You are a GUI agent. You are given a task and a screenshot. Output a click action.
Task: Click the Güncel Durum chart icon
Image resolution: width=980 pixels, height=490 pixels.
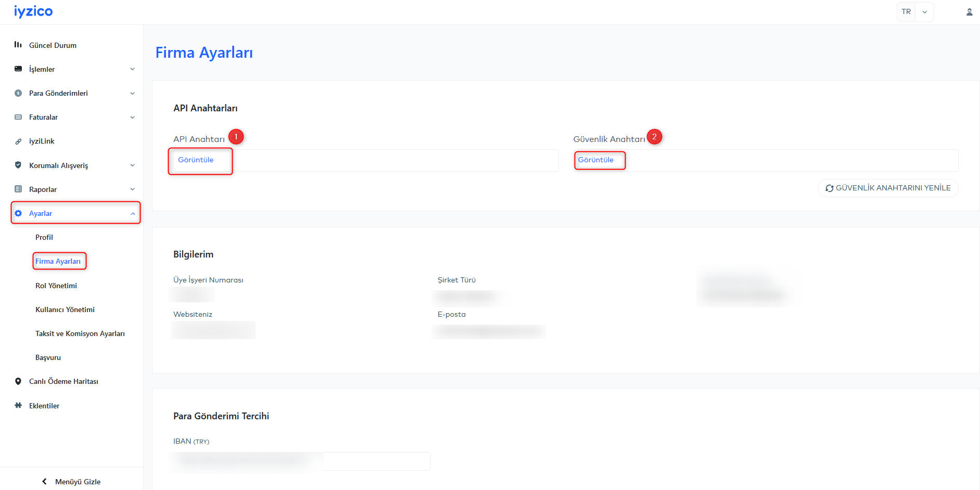click(x=18, y=45)
